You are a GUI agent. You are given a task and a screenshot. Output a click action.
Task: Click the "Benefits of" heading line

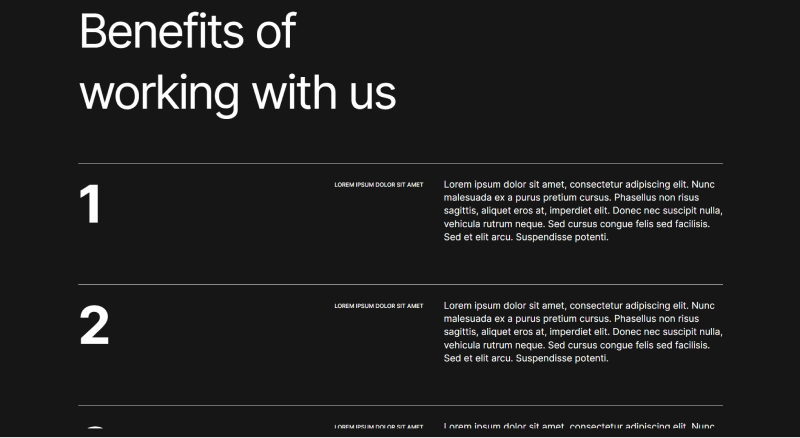pyautogui.click(x=187, y=32)
